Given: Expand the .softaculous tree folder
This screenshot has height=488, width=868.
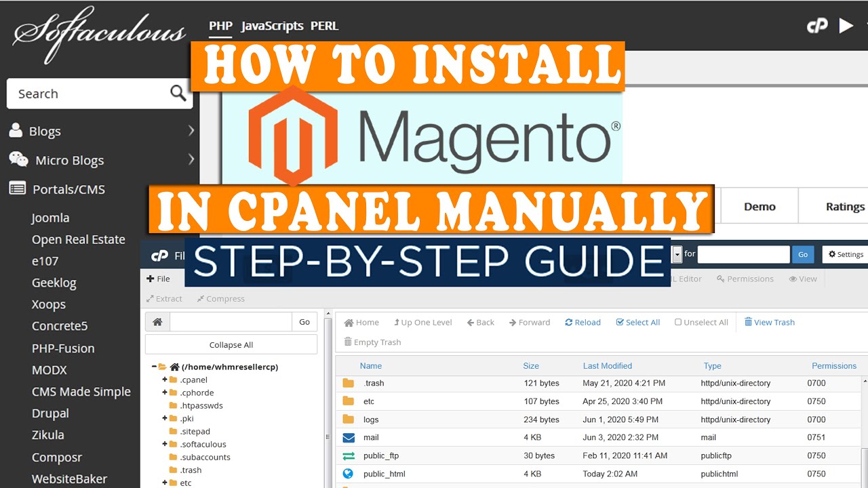Looking at the screenshot, I should [164, 444].
